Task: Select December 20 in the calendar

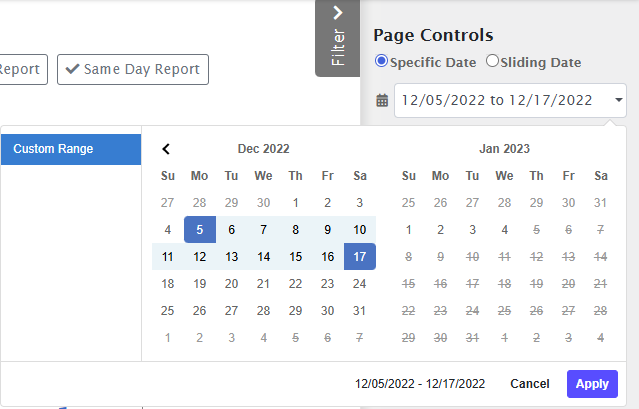Action: 232,283
